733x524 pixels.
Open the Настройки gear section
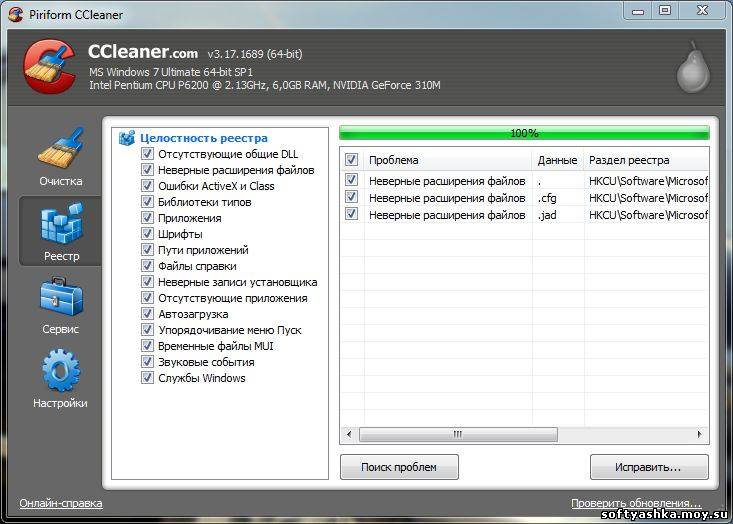point(61,379)
